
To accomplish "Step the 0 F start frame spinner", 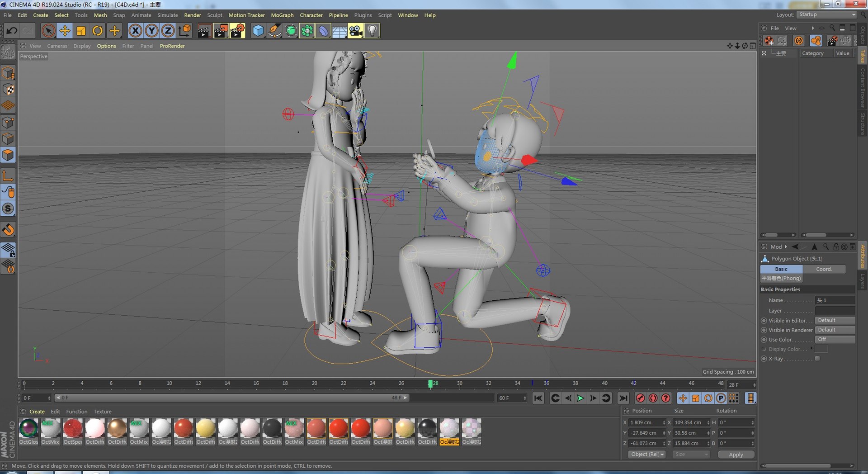I will coord(49,398).
